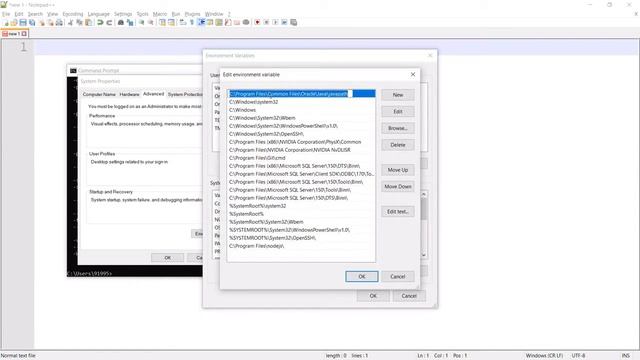Click the Print toolbar icon

click(59, 22)
